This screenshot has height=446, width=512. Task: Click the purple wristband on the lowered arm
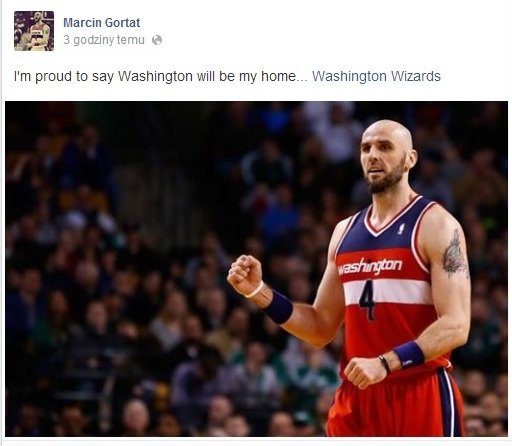tap(409, 354)
